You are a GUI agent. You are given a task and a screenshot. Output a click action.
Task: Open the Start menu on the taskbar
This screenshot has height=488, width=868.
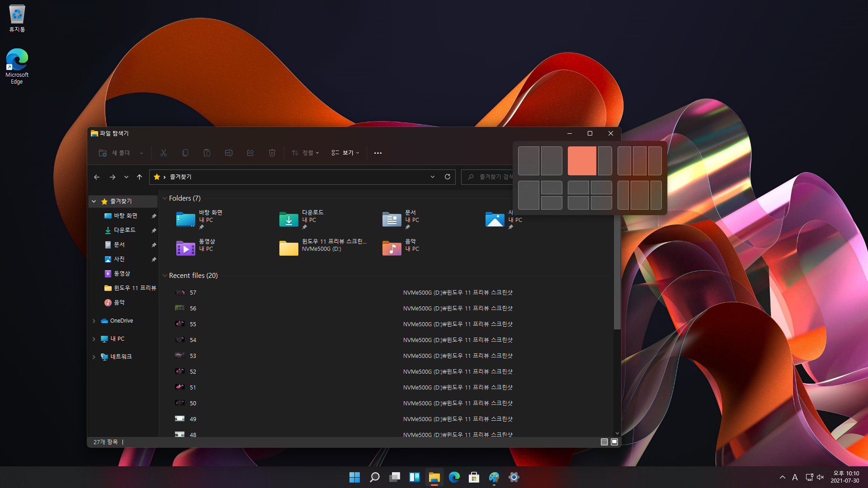(355, 477)
